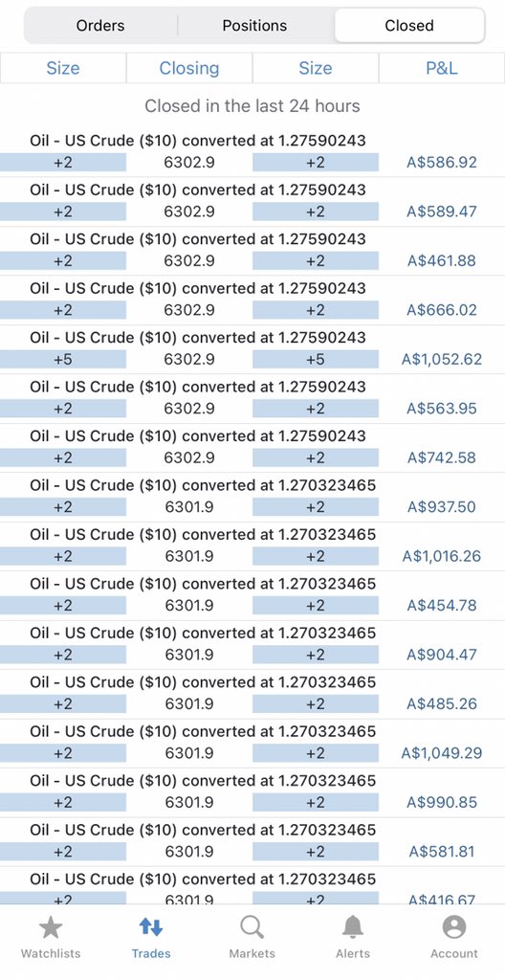Tap the A$461.88 P&L value
Viewport: 505px width, 980px height.
(x=442, y=260)
